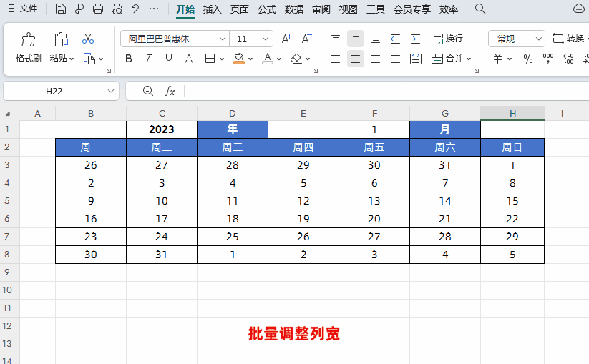Viewport: 589px width, 364px height.
Task: Click the Copy icon
Action: pyautogui.click(x=89, y=59)
